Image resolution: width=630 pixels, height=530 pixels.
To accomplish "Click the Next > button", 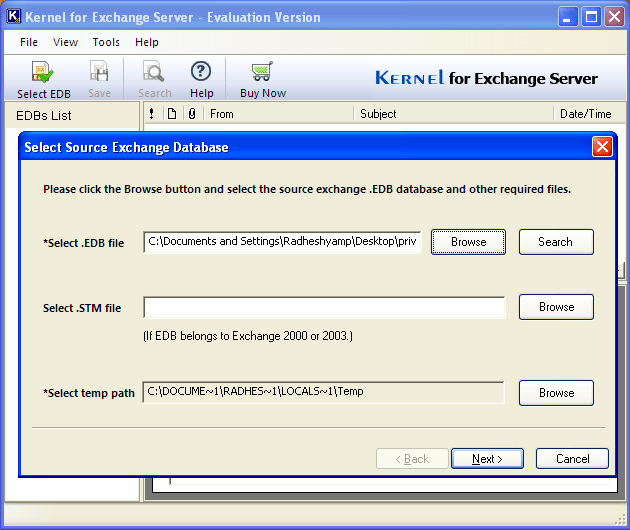I will coord(487,458).
